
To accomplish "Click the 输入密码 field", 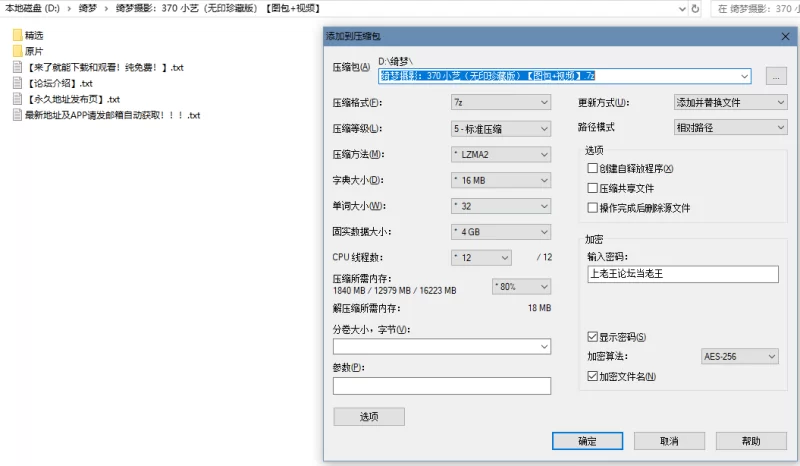I will pyautogui.click(x=683, y=274).
